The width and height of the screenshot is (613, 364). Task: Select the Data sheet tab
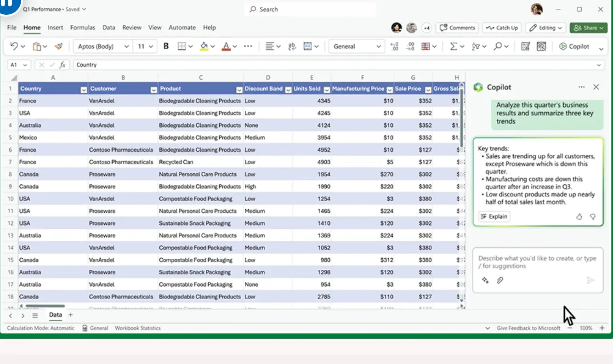56,315
